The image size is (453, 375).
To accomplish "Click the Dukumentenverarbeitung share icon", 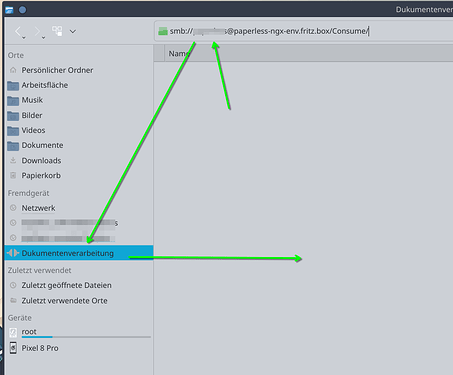I will 13,253.
